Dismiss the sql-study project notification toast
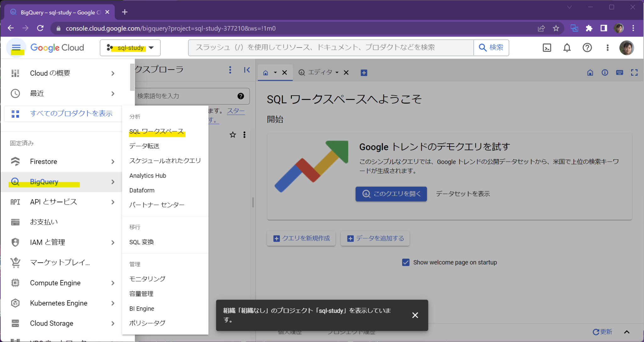The image size is (644, 342). [415, 315]
